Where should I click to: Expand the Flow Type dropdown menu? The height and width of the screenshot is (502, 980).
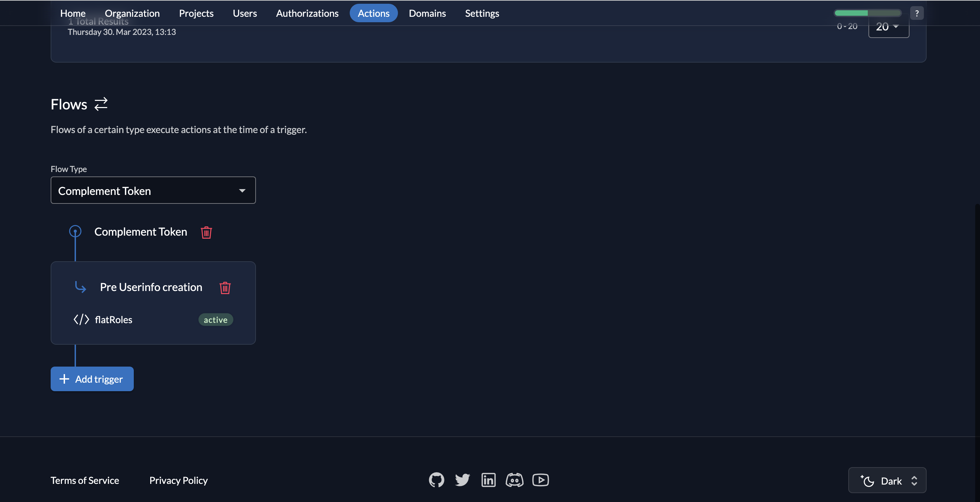coord(153,190)
